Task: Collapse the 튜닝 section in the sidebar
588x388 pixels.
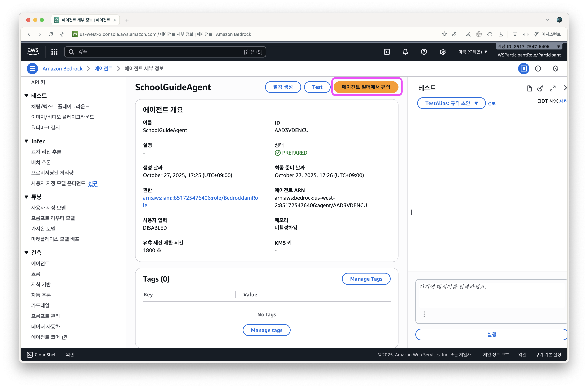Action: [x=26, y=197]
